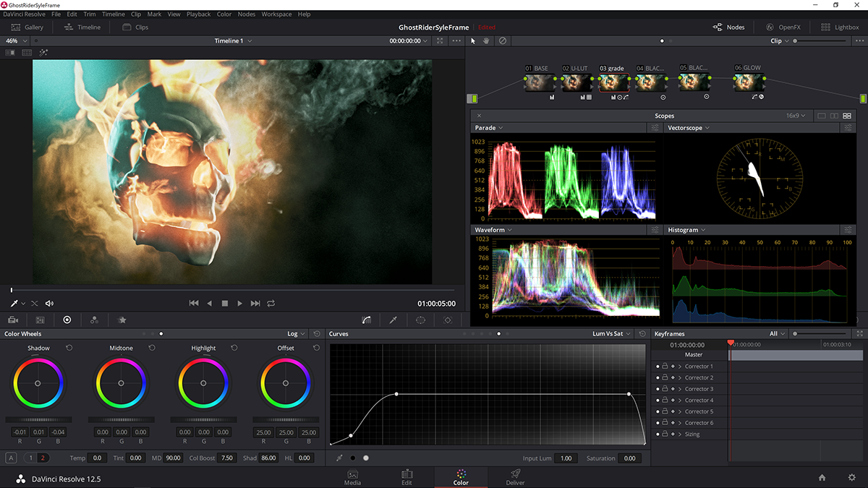Image resolution: width=868 pixels, height=488 pixels.
Task: Open the Playback menu
Action: coord(199,14)
